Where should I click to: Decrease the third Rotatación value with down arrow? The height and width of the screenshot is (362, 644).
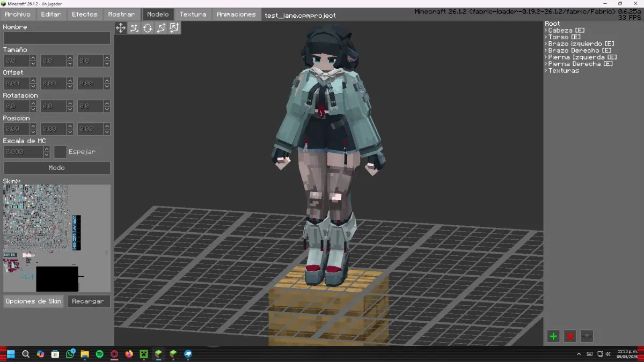[107, 109]
